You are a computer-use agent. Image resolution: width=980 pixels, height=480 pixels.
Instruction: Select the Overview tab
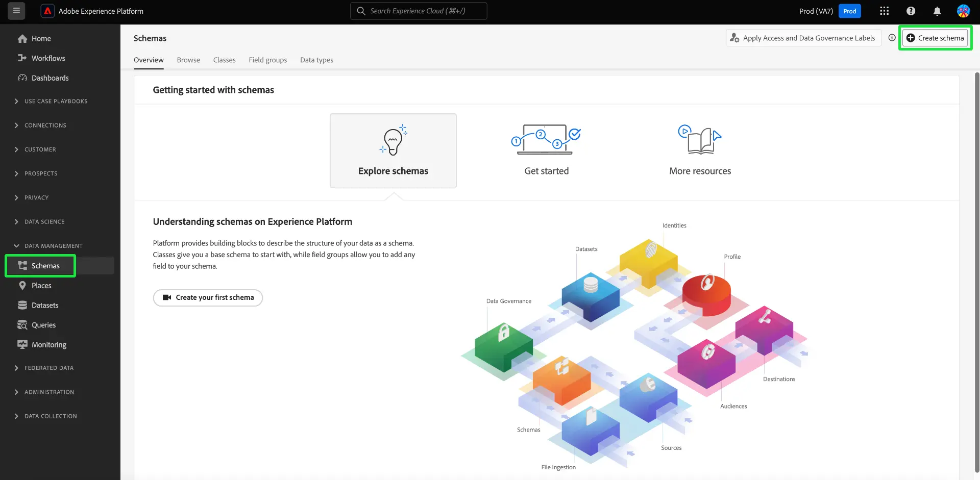click(x=149, y=60)
